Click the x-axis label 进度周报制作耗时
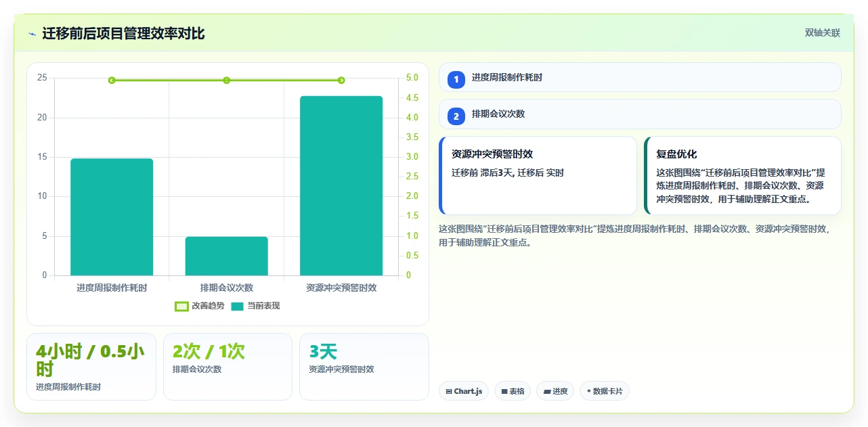Viewport: 868px width, 427px height. click(x=112, y=288)
